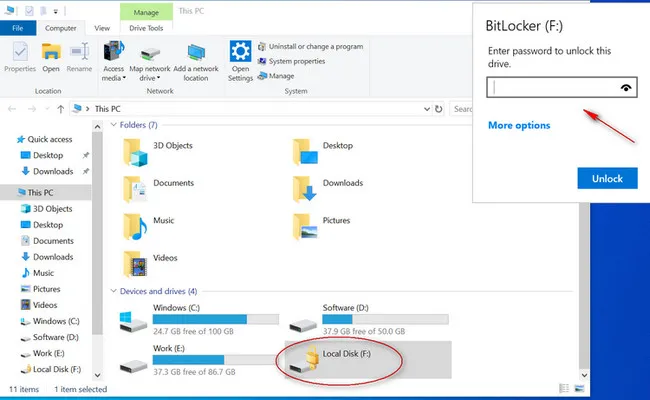
Task: Select the Documents folder in main pane
Action: click(159, 189)
